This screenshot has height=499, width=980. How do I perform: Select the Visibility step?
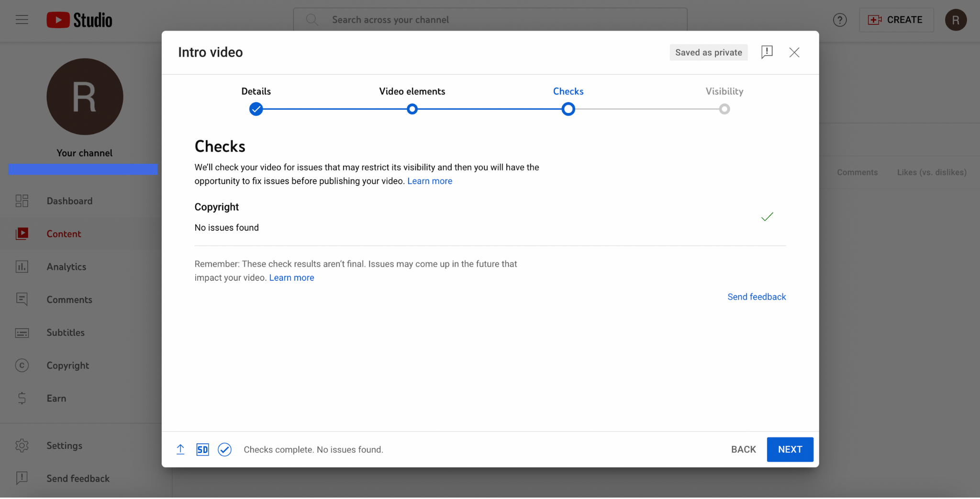click(724, 109)
